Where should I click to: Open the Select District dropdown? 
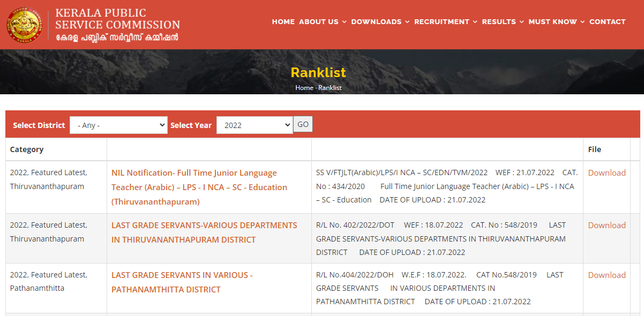click(118, 125)
